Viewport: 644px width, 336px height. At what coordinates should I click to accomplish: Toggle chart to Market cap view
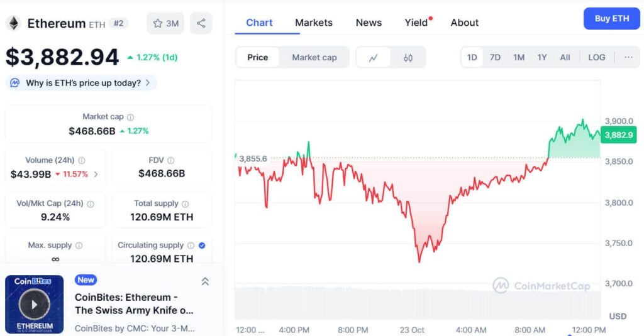coord(314,57)
